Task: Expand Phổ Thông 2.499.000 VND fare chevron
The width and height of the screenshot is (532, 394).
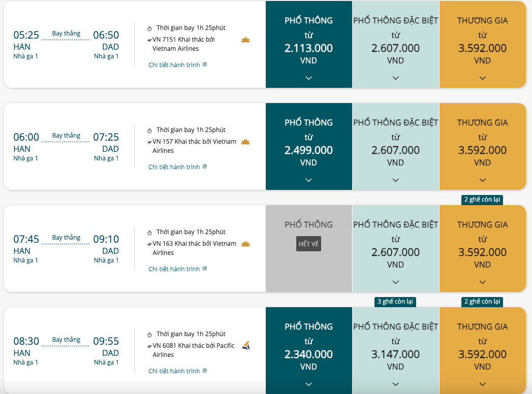Action: coord(308,180)
